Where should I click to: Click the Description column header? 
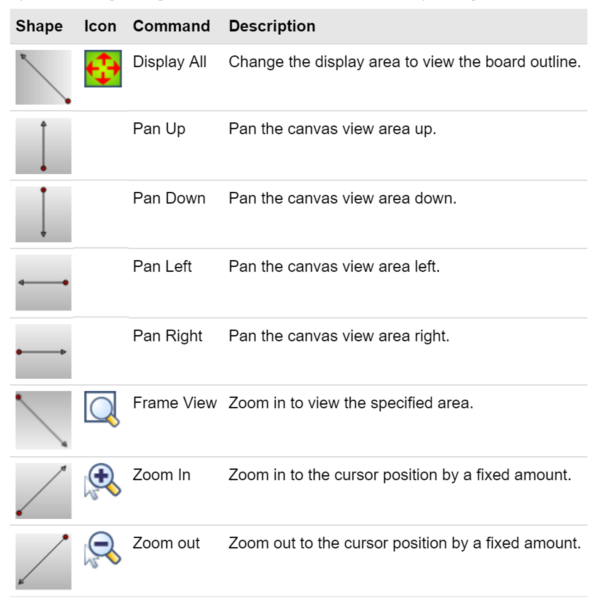pos(272,26)
